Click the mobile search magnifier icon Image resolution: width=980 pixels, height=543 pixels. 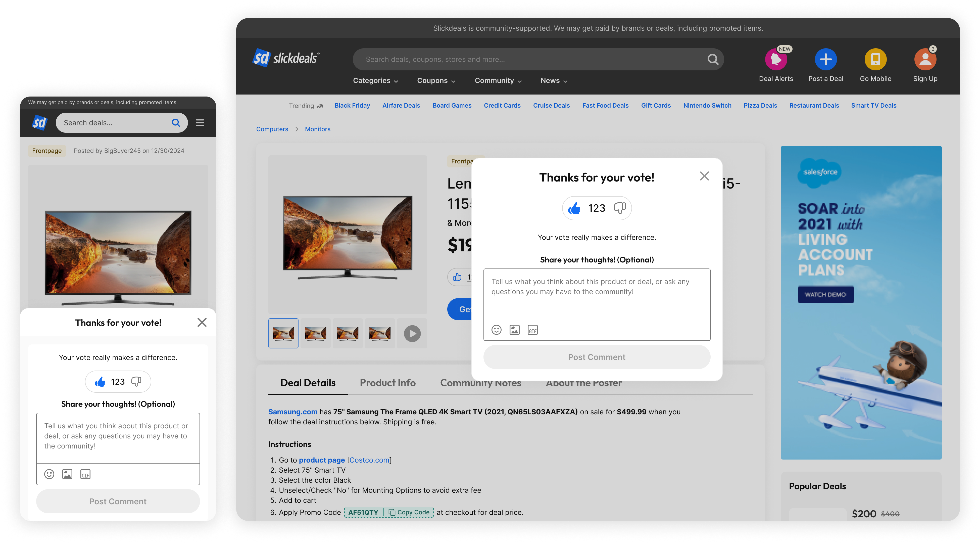[175, 122]
